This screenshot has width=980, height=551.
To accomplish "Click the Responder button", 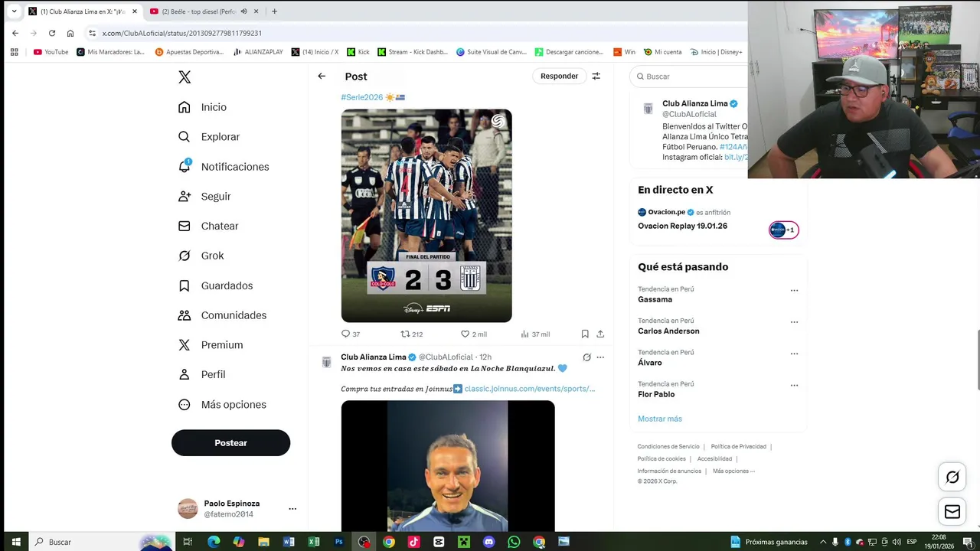I will coord(559,76).
